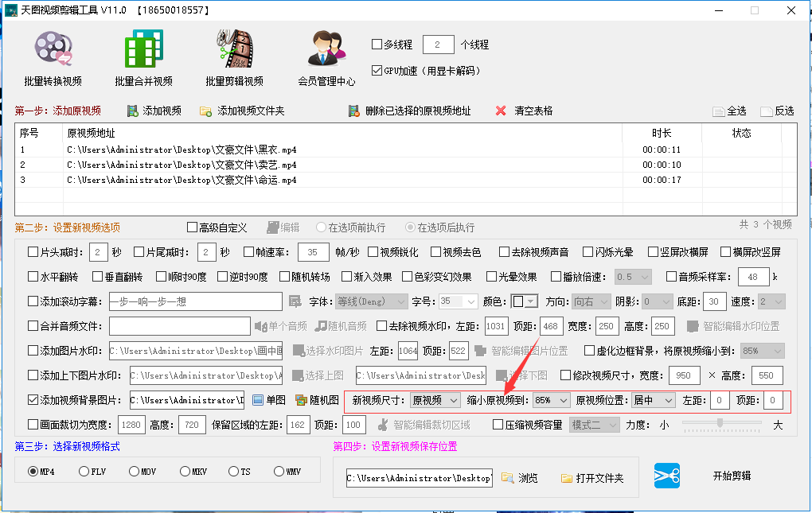Image resolution: width=812 pixels, height=513 pixels.
Task: Open the 批量合并视频 tool icon
Action: click(144, 49)
